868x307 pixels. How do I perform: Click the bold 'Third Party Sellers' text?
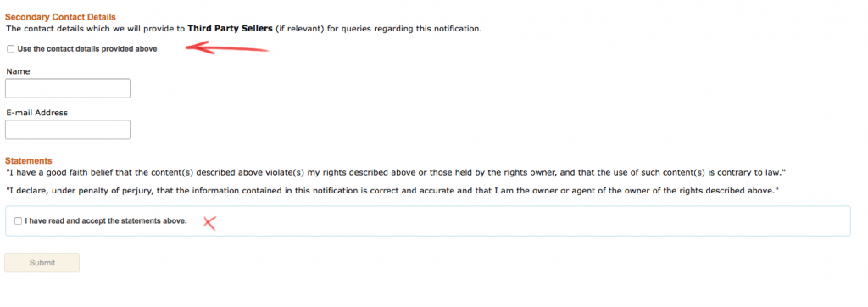click(x=231, y=28)
